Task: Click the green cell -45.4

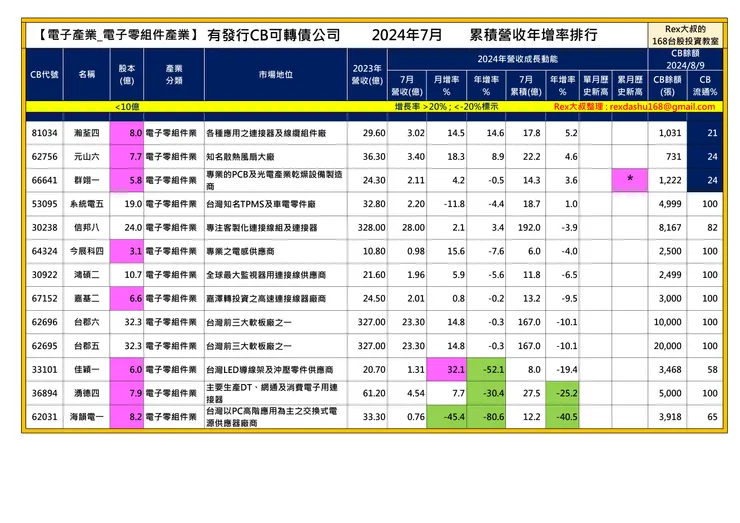Action: click(446, 417)
